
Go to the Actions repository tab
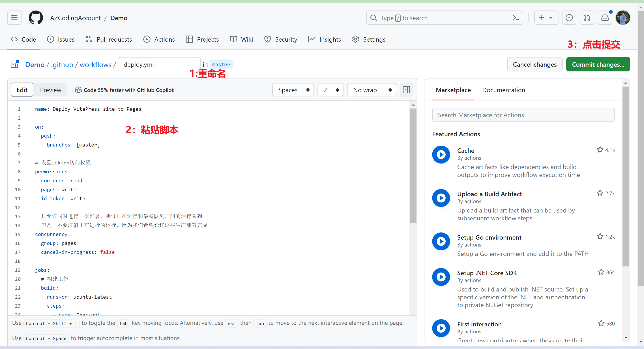coord(159,39)
